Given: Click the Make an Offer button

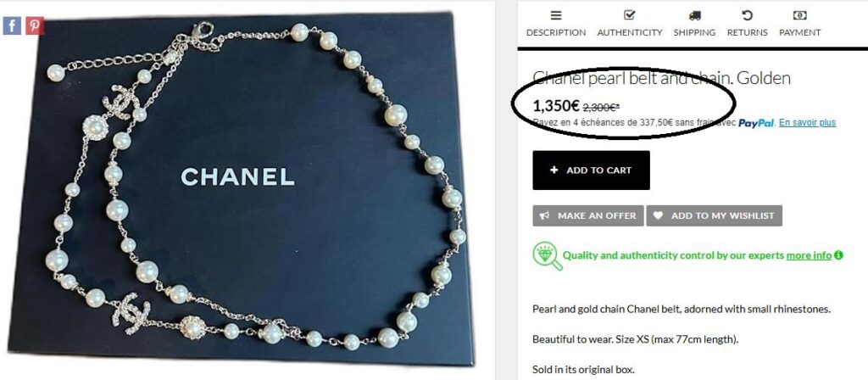Looking at the screenshot, I should click(x=588, y=216).
